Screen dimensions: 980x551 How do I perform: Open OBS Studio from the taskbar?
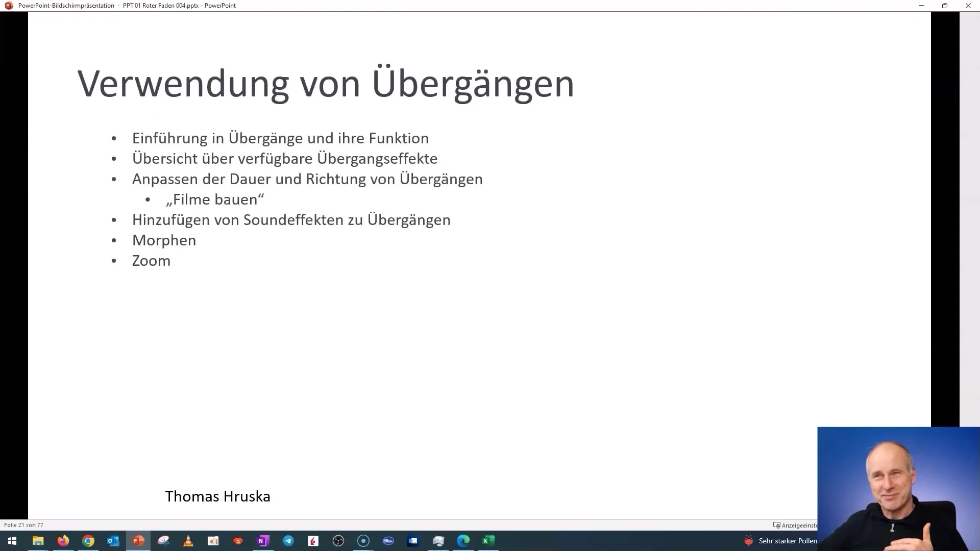[x=338, y=541]
